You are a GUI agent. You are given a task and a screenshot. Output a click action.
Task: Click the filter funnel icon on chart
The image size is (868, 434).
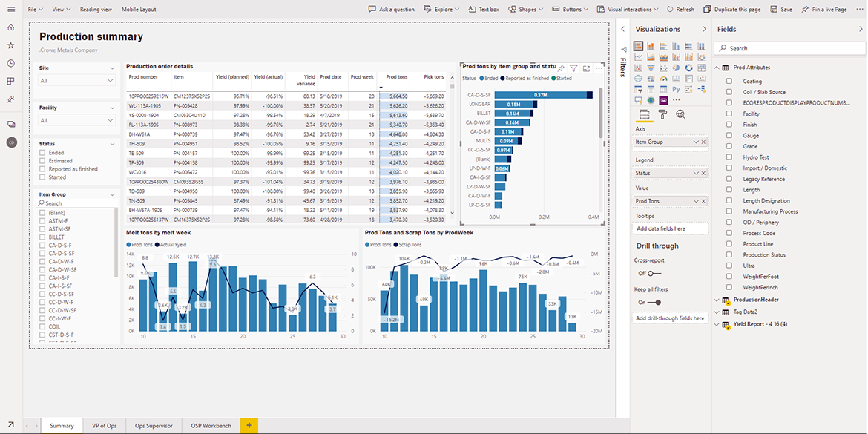click(x=573, y=68)
